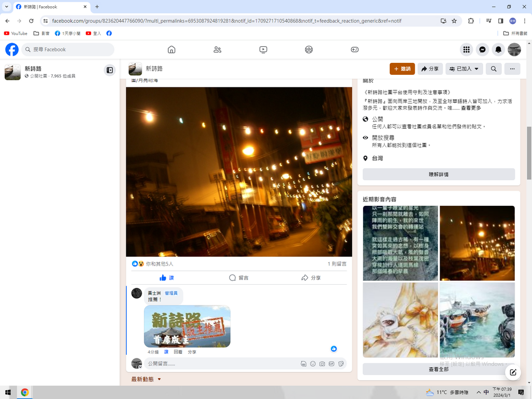Viewport: 532px width, 399px height.
Task: Go to the Facebook Home tab
Action: coord(171,49)
